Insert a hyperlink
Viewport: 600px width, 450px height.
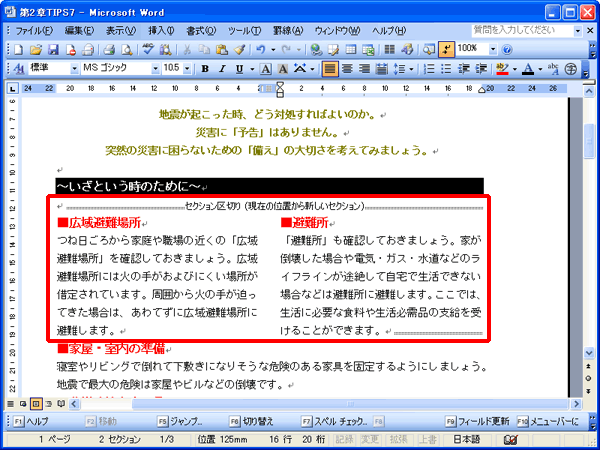pyautogui.click(x=316, y=49)
